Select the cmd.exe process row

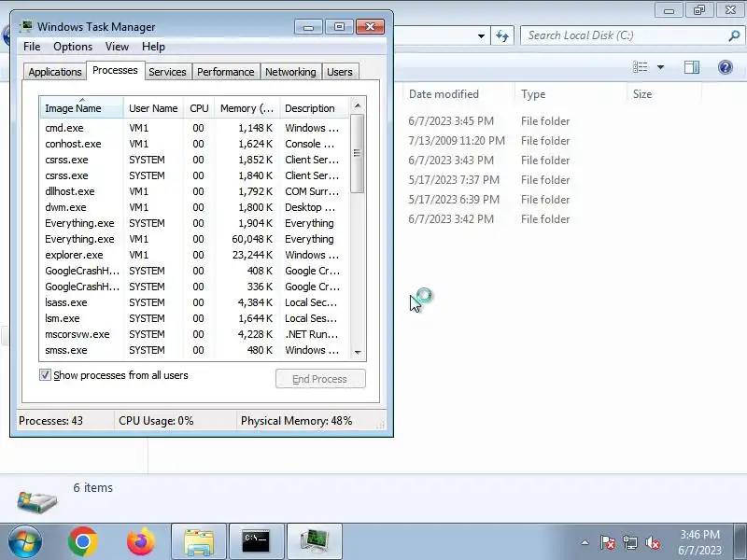195,128
